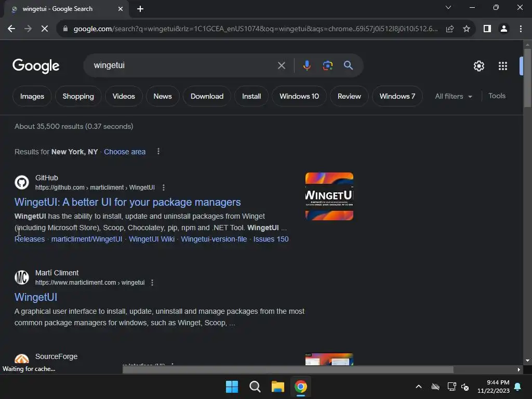This screenshot has height=399, width=532.
Task: Click the muted volume tray icon
Action: click(465, 387)
